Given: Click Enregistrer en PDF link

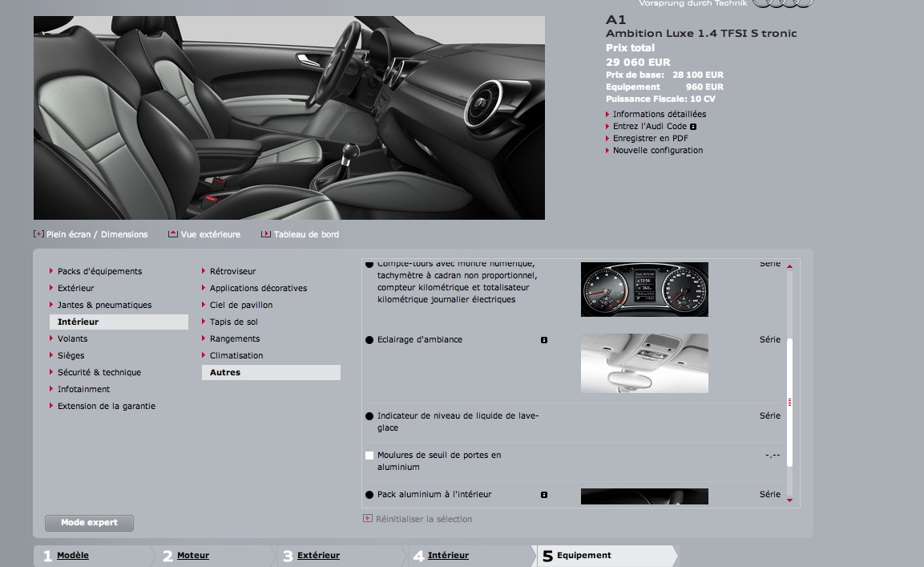Looking at the screenshot, I should click(650, 138).
